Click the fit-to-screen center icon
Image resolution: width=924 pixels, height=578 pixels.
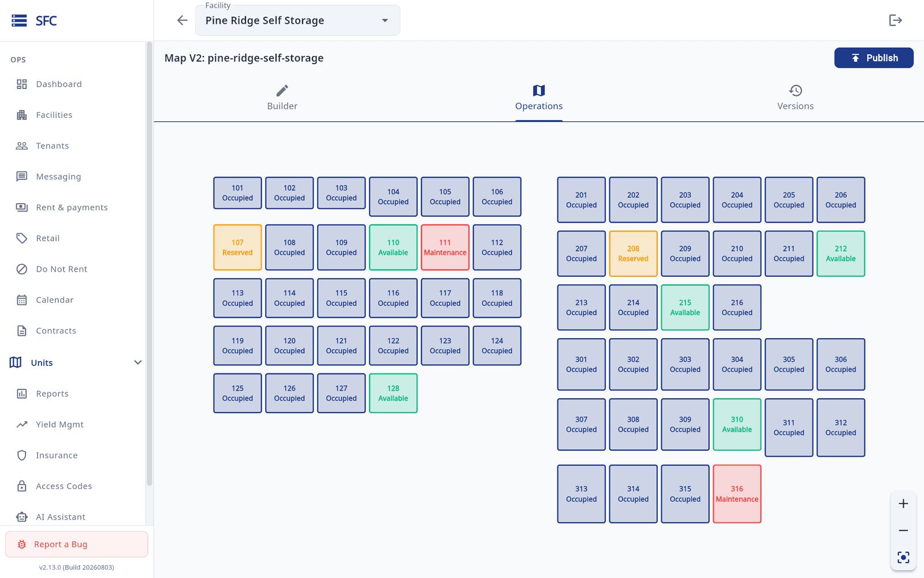pos(903,557)
